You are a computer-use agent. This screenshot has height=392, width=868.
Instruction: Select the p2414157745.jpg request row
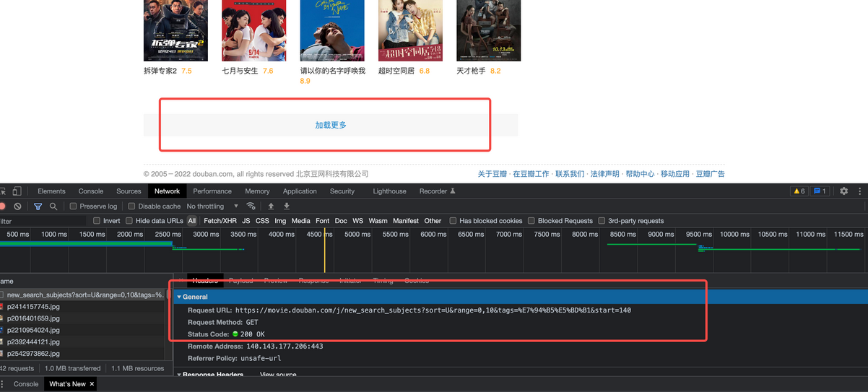[x=84, y=306]
